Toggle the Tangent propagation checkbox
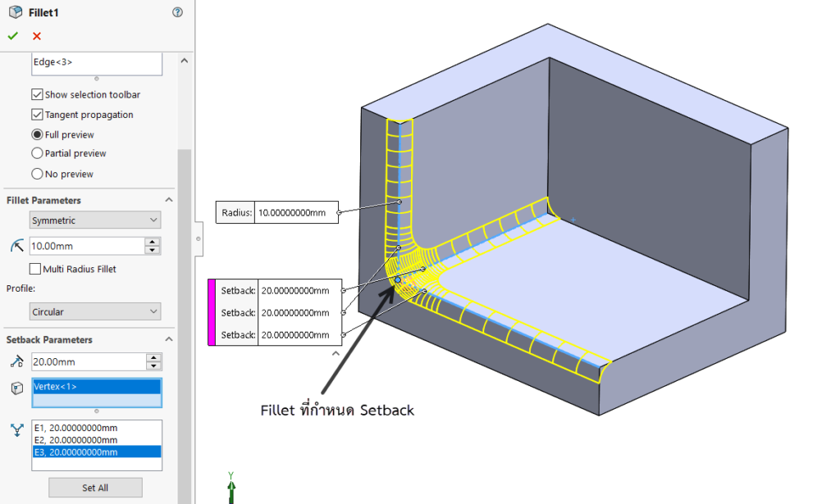Image resolution: width=840 pixels, height=504 pixels. click(x=35, y=115)
